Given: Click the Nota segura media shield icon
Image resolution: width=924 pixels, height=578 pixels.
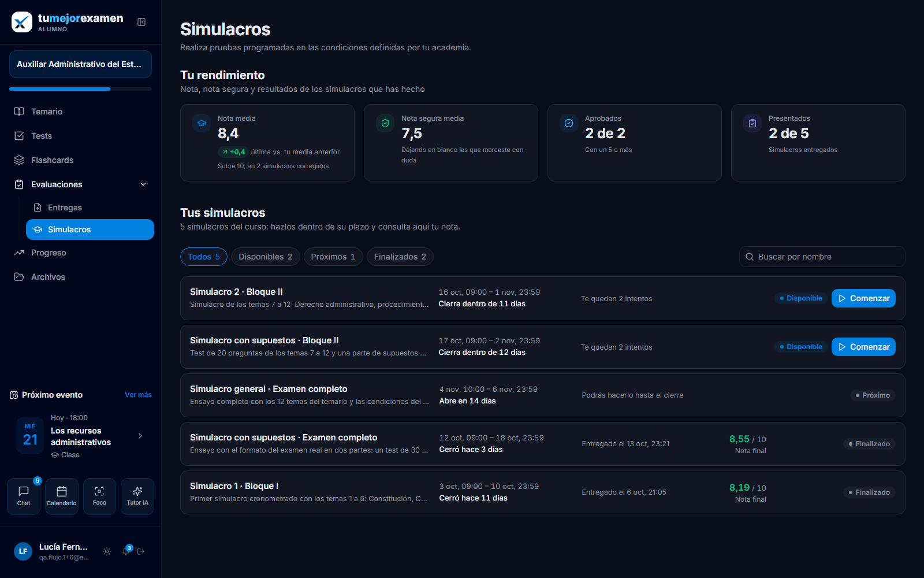Looking at the screenshot, I should pyautogui.click(x=385, y=123).
